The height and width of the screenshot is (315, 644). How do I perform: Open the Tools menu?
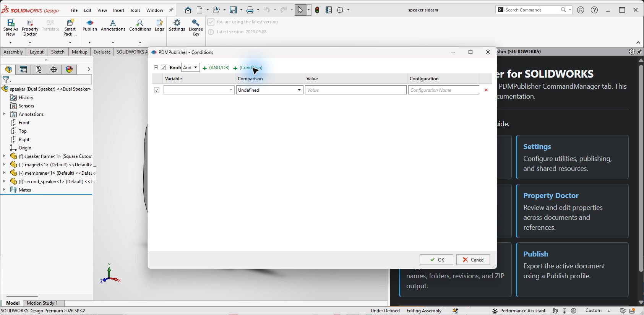[135, 10]
